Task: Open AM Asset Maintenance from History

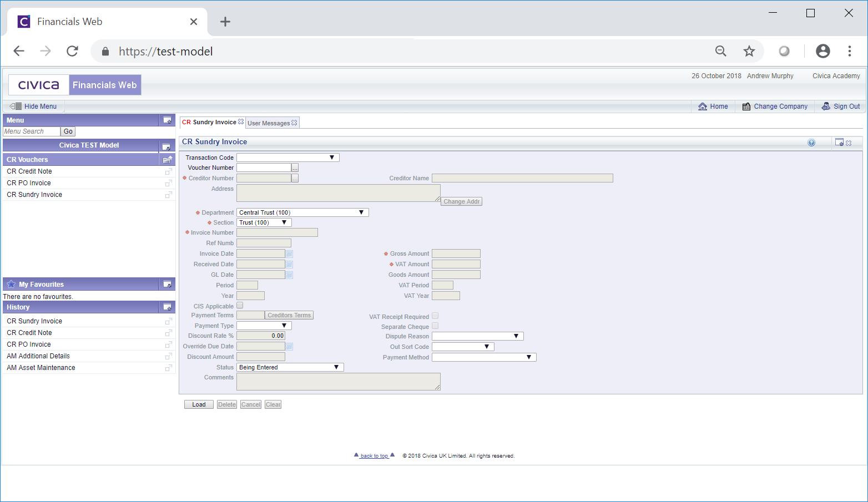Action: click(x=41, y=368)
